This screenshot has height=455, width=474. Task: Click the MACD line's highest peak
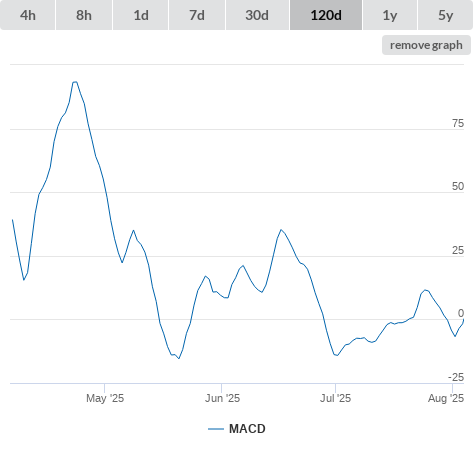[x=75, y=82]
